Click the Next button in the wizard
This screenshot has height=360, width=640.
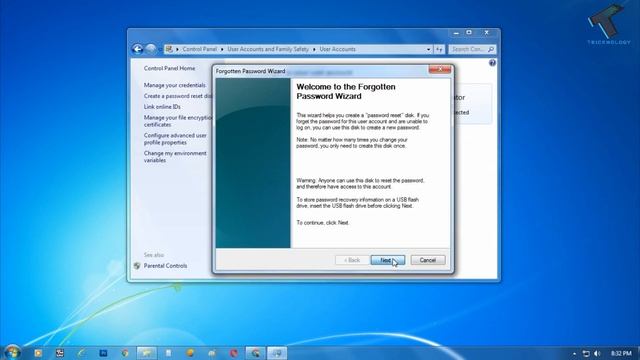pos(387,260)
